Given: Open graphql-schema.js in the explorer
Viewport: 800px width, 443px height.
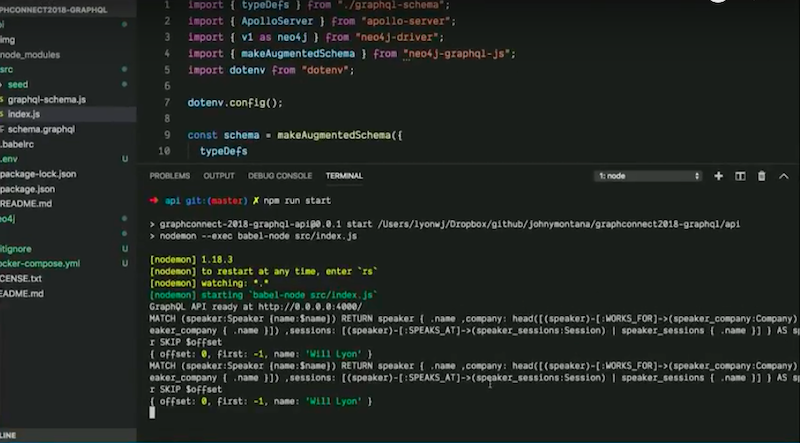Looking at the screenshot, I should [46, 100].
